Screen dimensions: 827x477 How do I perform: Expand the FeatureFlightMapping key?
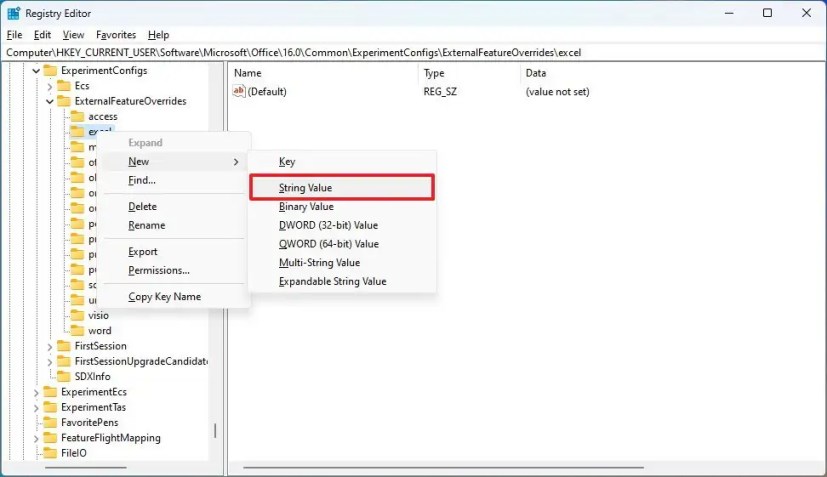[x=36, y=438]
